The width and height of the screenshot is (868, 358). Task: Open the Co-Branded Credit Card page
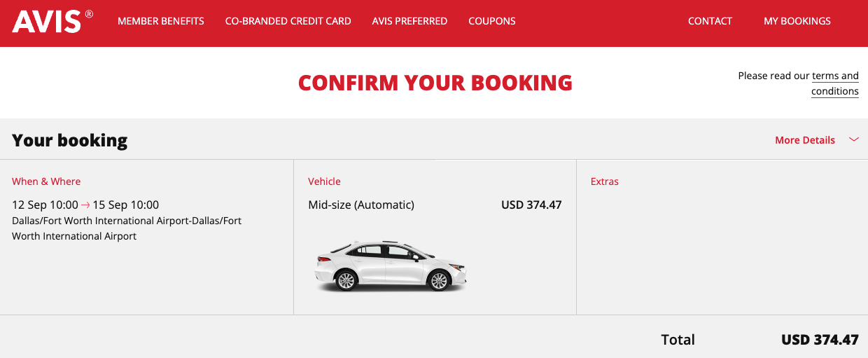[x=288, y=21]
